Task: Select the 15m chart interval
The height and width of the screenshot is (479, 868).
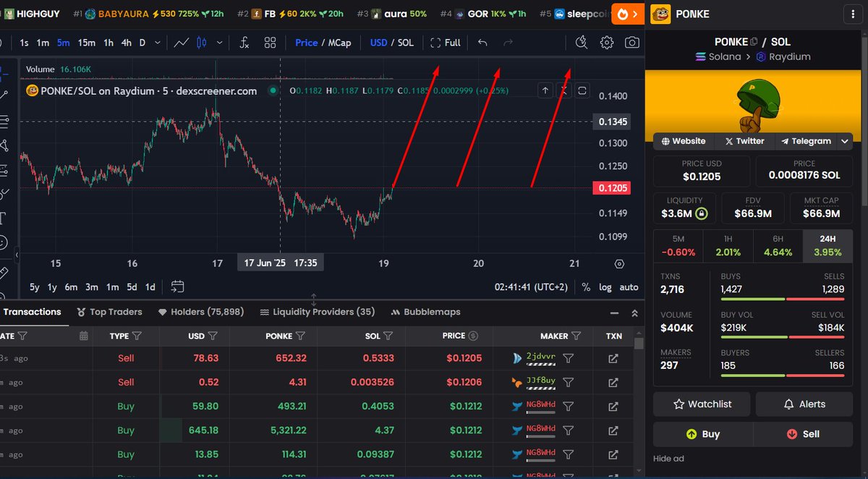Action: click(87, 43)
